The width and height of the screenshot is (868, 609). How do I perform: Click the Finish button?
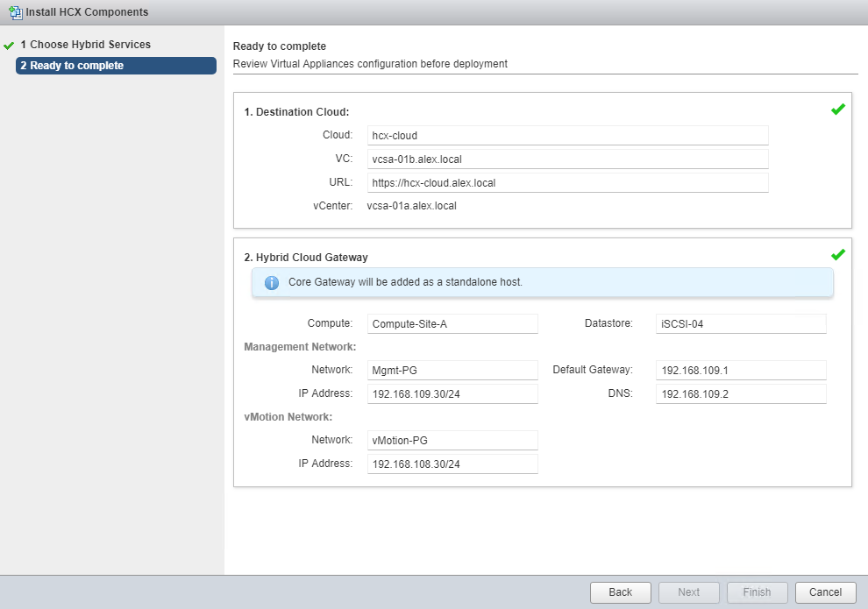tap(757, 592)
